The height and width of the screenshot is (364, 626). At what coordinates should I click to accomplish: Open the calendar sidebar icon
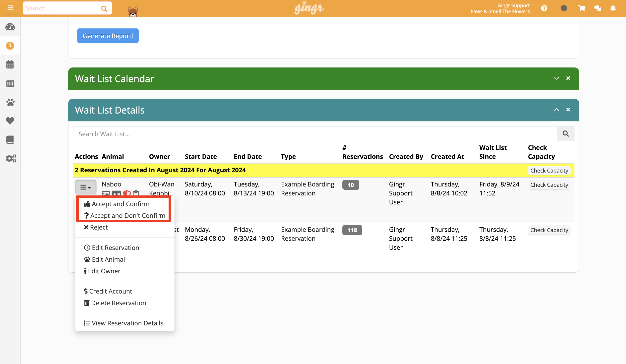pos(10,64)
